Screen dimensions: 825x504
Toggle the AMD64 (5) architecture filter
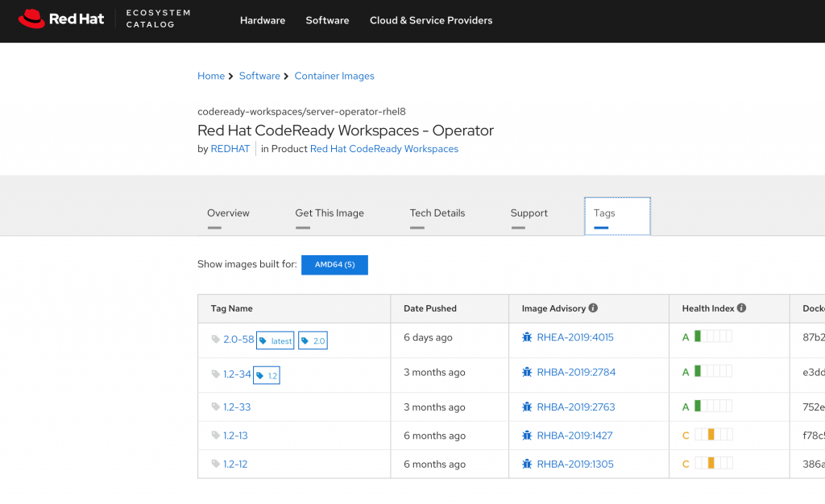tap(334, 265)
